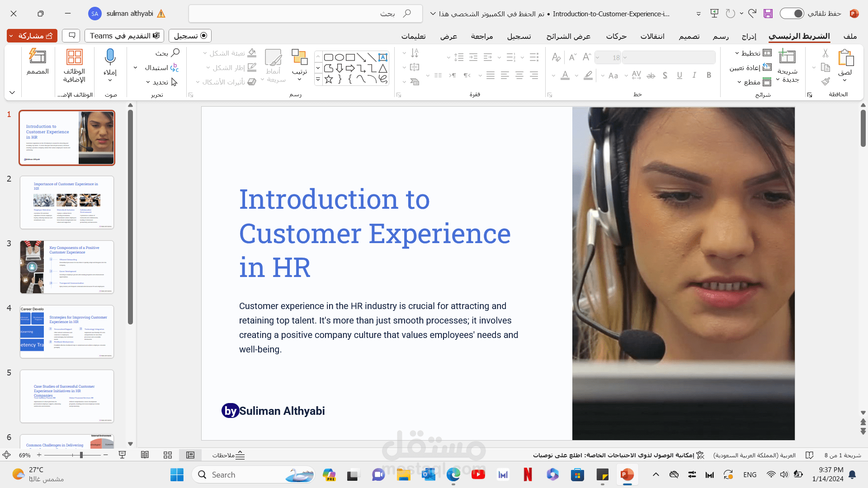Open the Design (تصميم) tab
Screen dimensions: 868x488
tap(689, 36)
